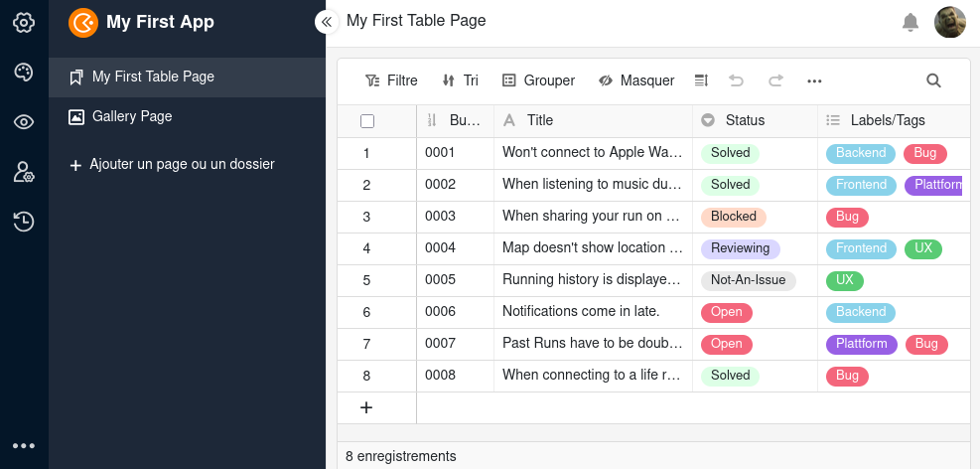Click the Open status in row 0007
Viewport: 980px width, 469px height.
[727, 344]
